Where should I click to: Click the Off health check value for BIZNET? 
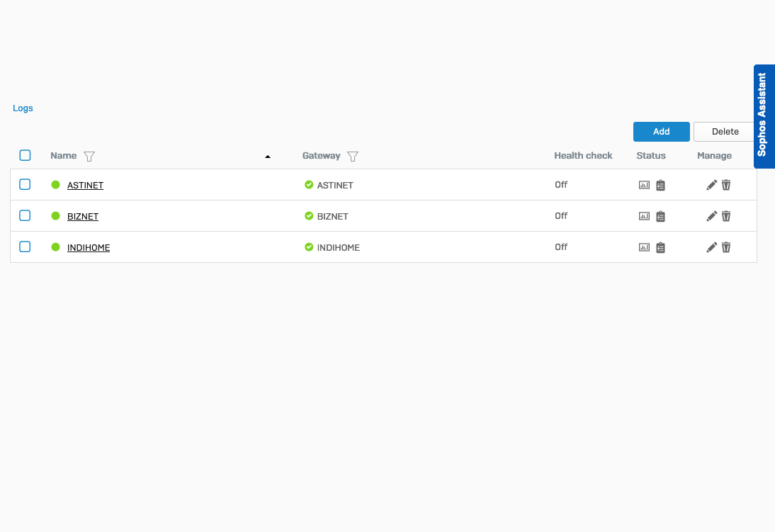point(561,216)
